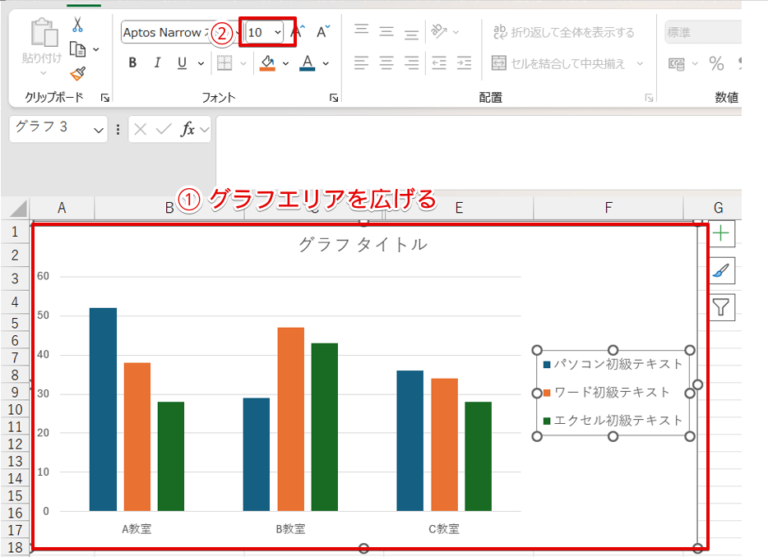
Task: Click the Cut scissors icon
Action: click(x=77, y=24)
